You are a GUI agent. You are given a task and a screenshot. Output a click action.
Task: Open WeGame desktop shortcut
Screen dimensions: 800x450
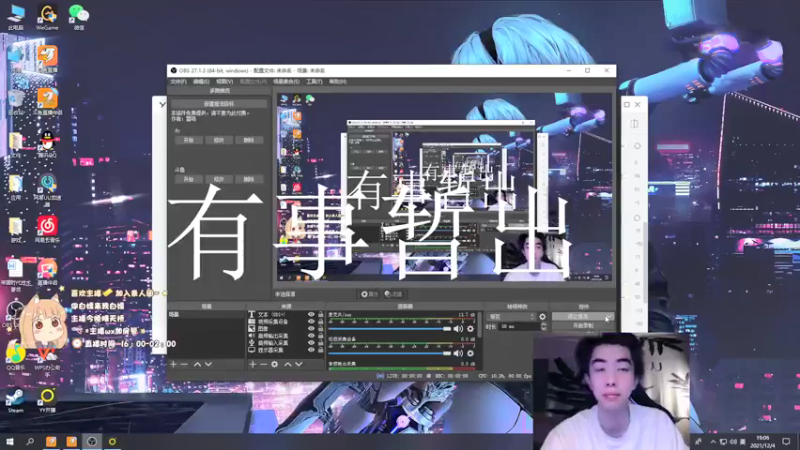[47, 17]
